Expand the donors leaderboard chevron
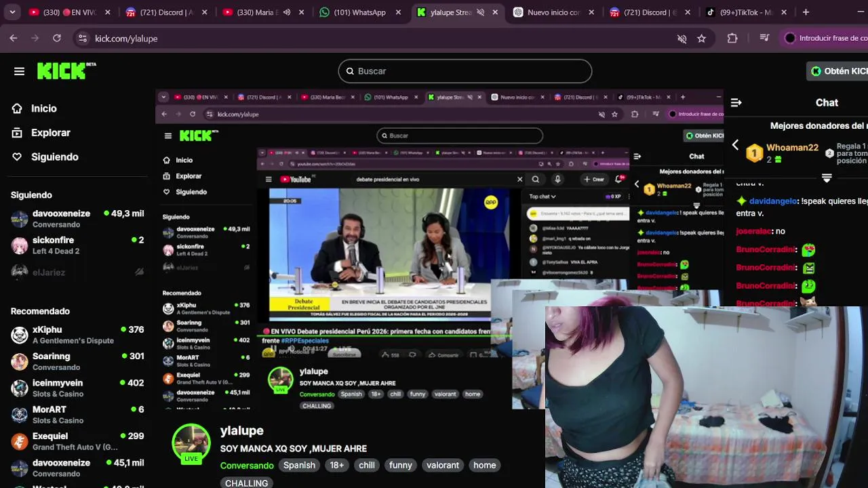The width and height of the screenshot is (868, 488). [827, 178]
